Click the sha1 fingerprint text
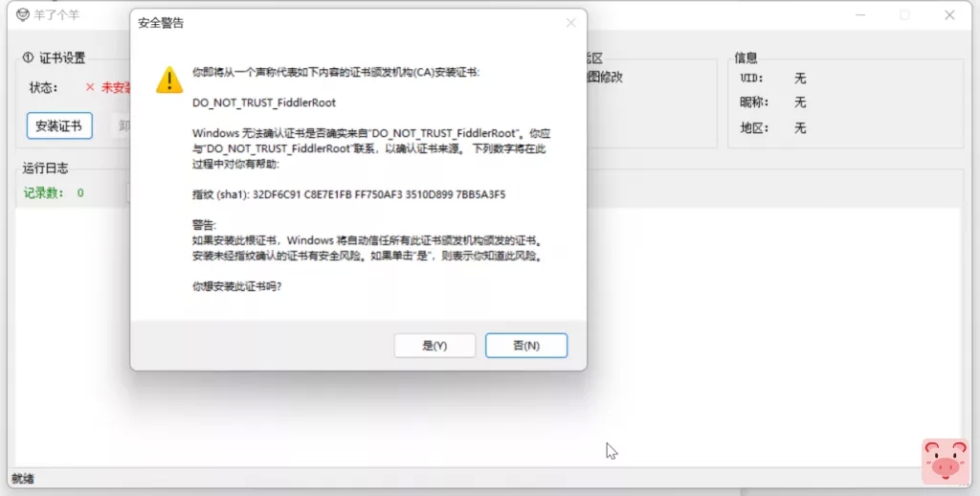This screenshot has width=980, height=496. [348, 194]
